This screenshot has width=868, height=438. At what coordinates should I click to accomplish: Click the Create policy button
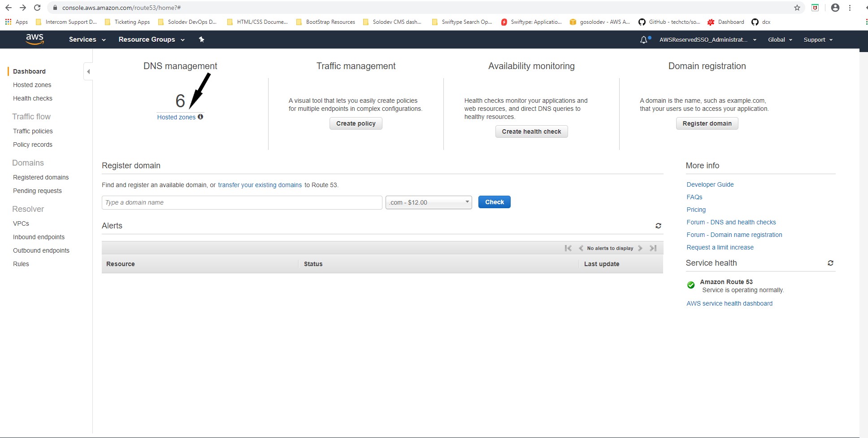[356, 123]
